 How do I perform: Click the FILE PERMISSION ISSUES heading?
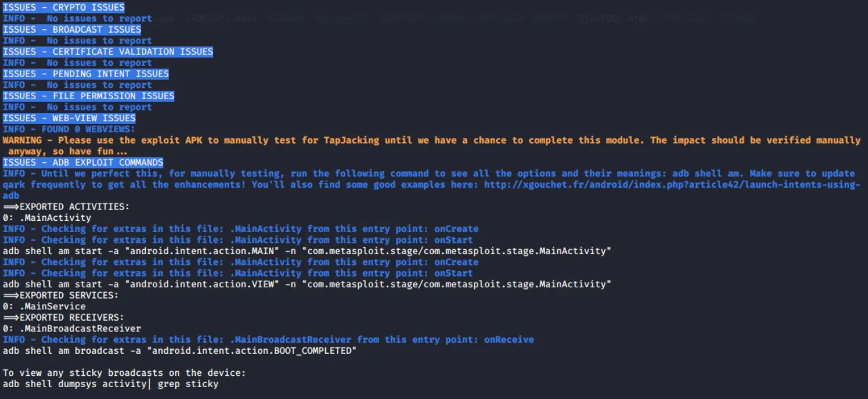point(88,96)
